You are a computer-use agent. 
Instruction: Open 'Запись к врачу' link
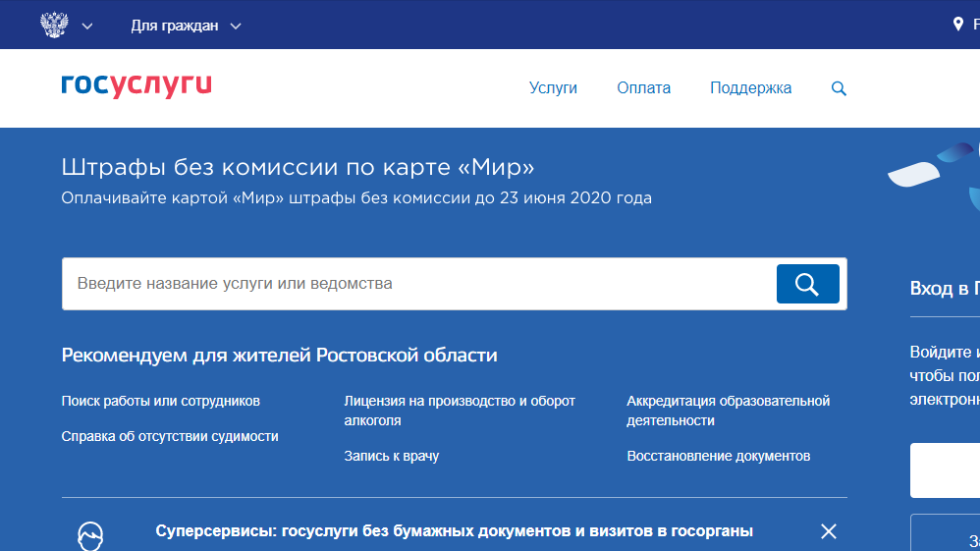pyautogui.click(x=391, y=456)
